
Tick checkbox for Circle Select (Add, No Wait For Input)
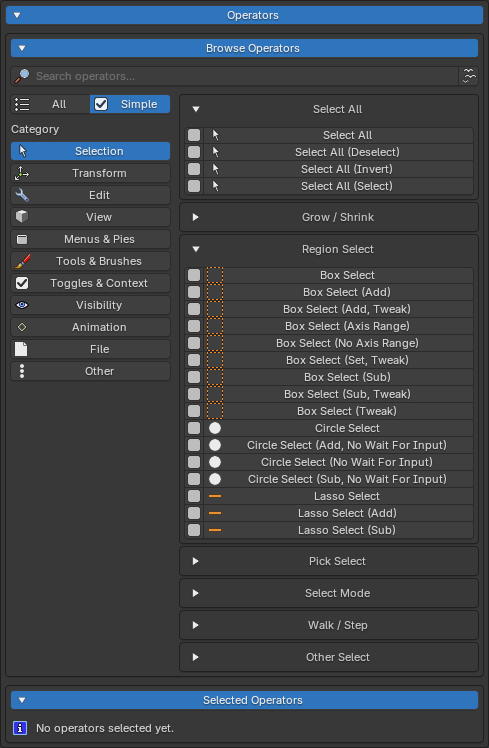[194, 445]
